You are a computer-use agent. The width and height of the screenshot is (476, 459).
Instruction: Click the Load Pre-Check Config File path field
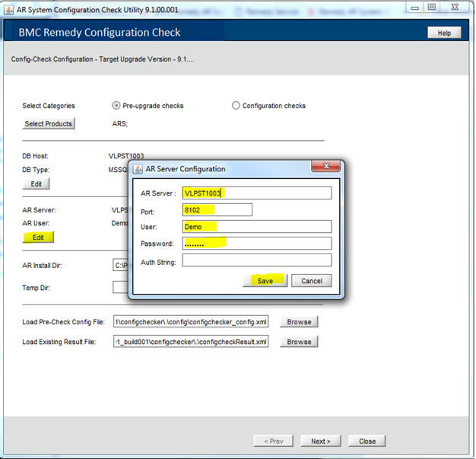(x=191, y=321)
